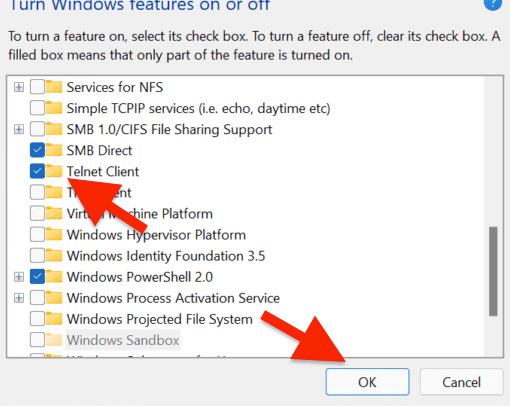Click the Services for NFS folder icon

point(54,87)
